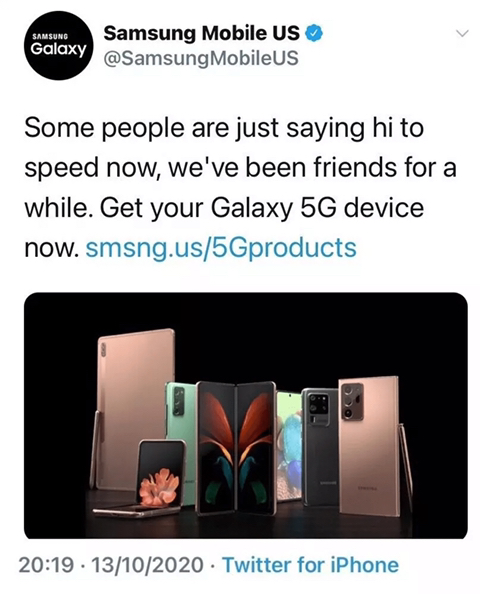The width and height of the screenshot is (480, 594).
Task: Click the blue verified badge checkmark
Action: tap(314, 34)
